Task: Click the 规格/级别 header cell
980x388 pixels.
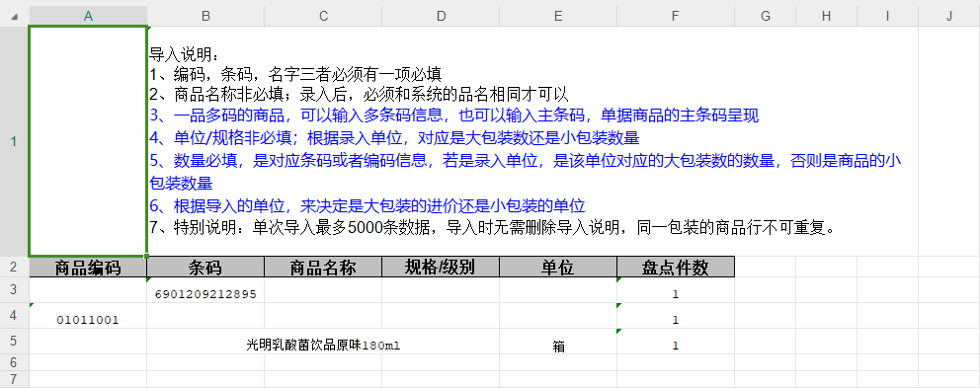Action: tap(441, 268)
